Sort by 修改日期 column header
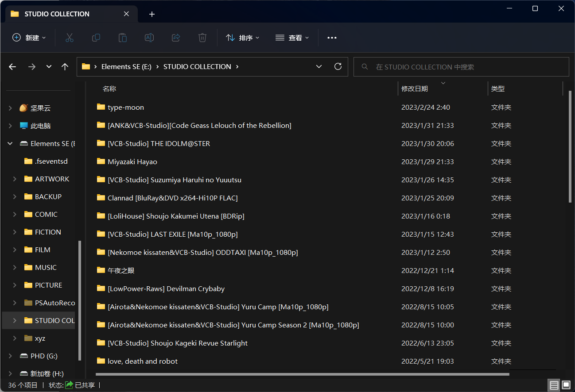Image resolution: width=575 pixels, height=392 pixels. 415,88
